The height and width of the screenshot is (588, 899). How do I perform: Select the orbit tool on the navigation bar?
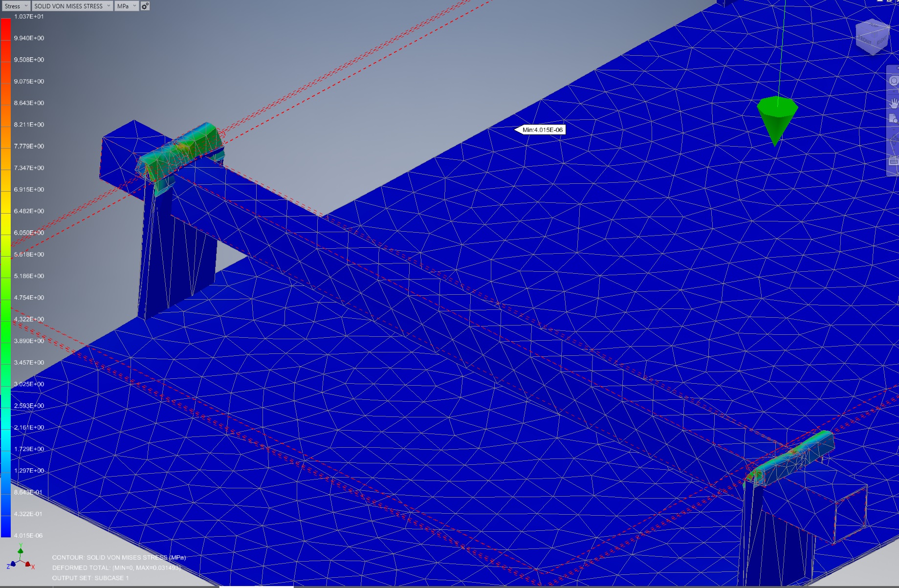[x=894, y=140]
